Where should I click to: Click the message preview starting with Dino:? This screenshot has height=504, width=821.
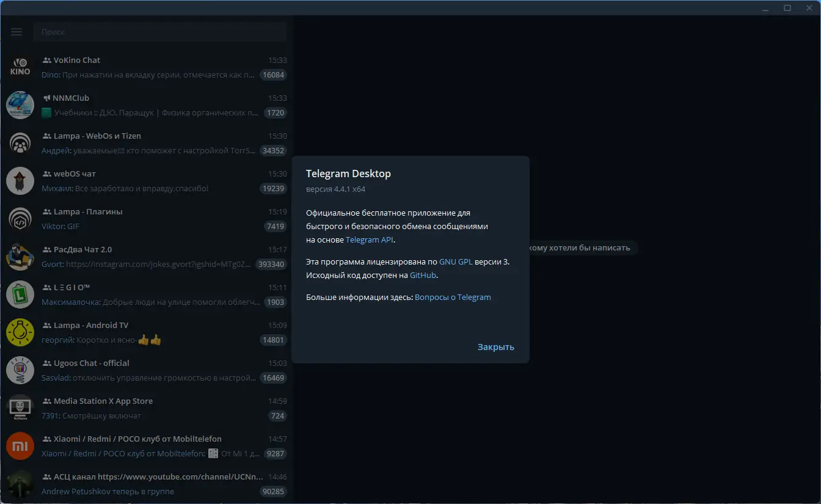point(148,75)
